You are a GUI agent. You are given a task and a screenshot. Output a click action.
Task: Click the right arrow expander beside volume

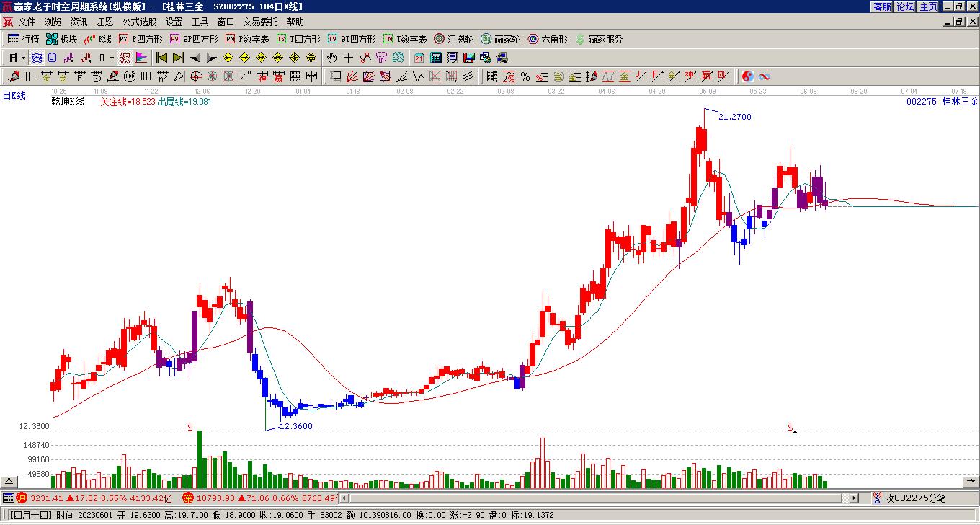click(x=971, y=481)
